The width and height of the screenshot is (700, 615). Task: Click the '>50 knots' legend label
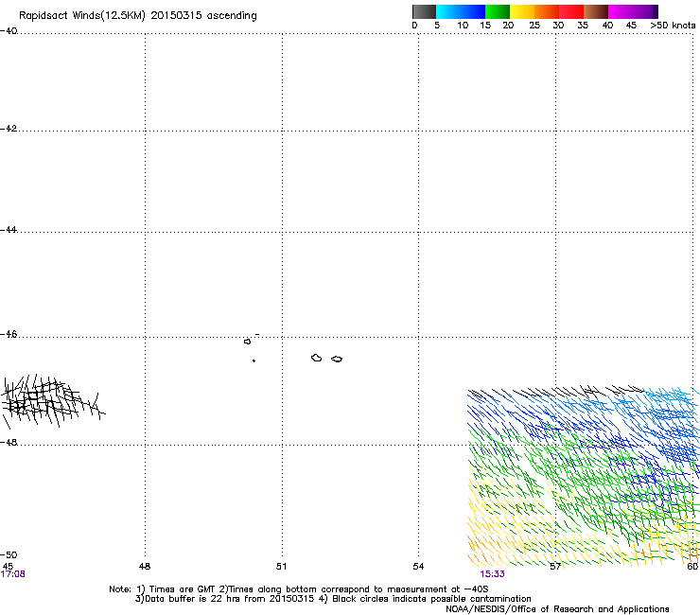(673, 26)
